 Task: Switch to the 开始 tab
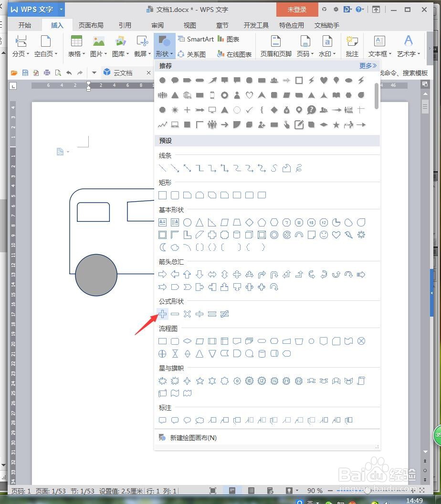coord(25,25)
